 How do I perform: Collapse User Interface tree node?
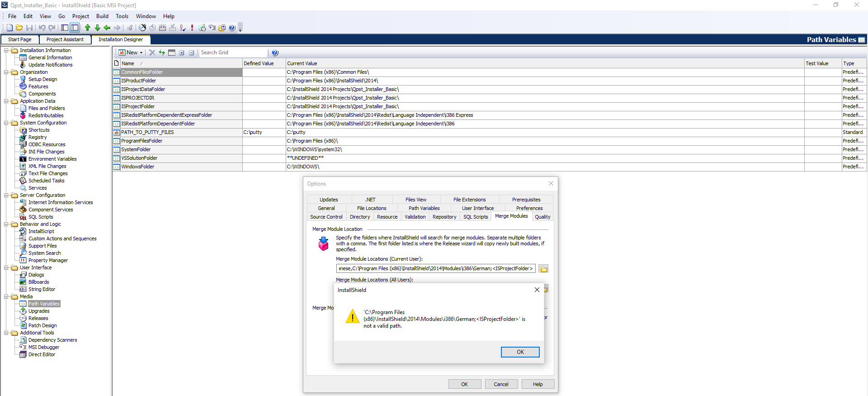6,267
